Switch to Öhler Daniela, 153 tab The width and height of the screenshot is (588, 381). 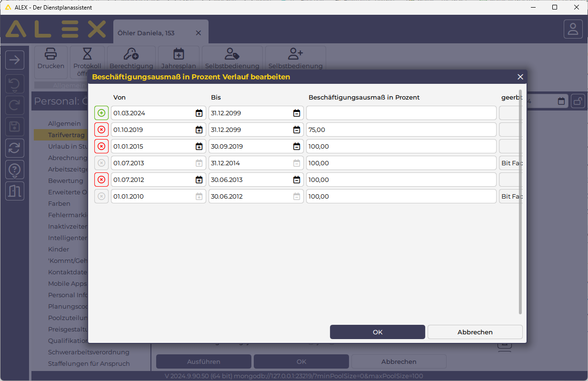pyautogui.click(x=146, y=33)
